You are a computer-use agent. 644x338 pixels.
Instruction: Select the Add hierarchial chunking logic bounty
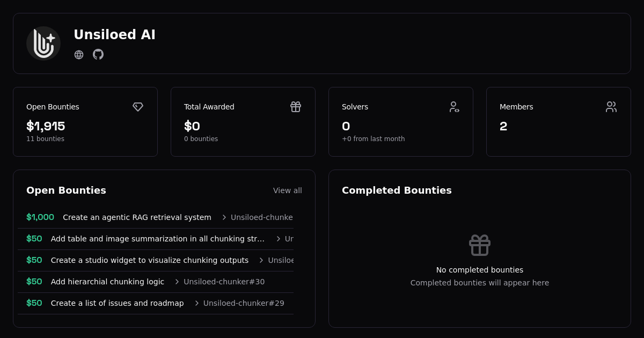[x=107, y=281]
